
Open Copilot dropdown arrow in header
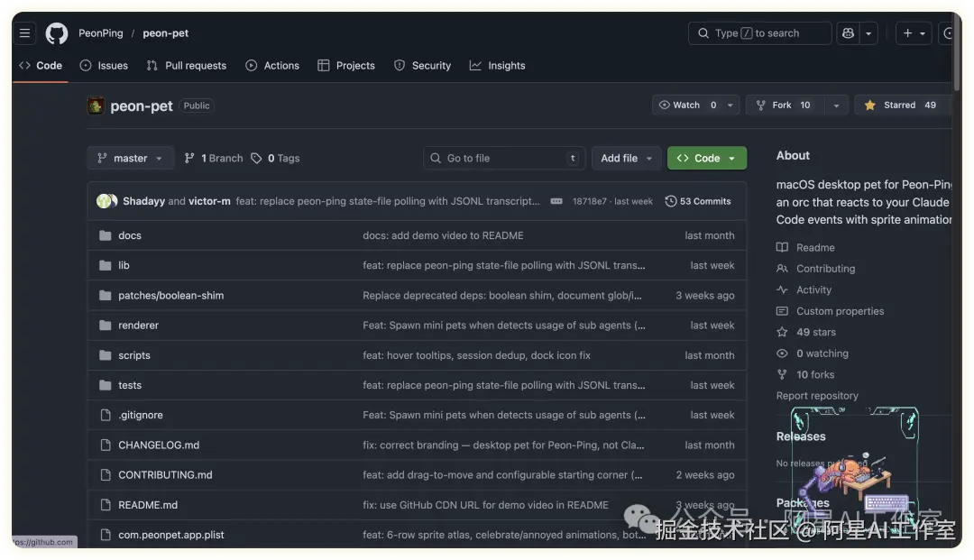click(868, 32)
